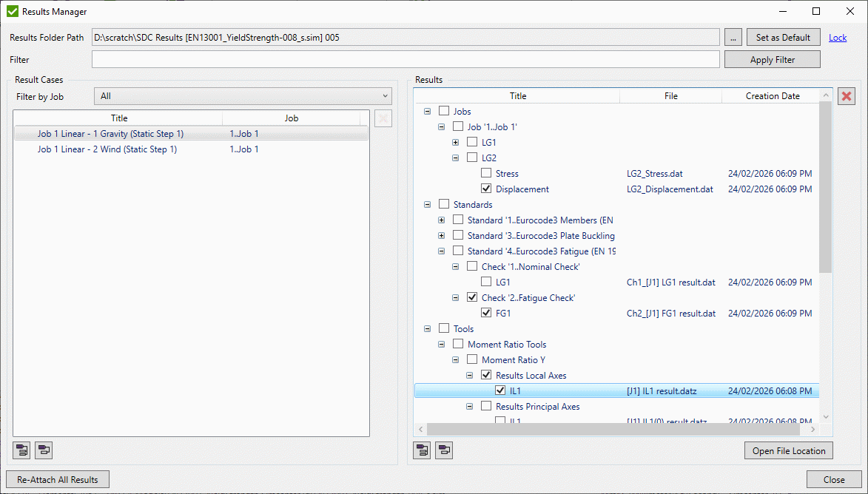Click the Results tree horizontal scrollbar thumb
This screenshot has width=868, height=494.
613,429
